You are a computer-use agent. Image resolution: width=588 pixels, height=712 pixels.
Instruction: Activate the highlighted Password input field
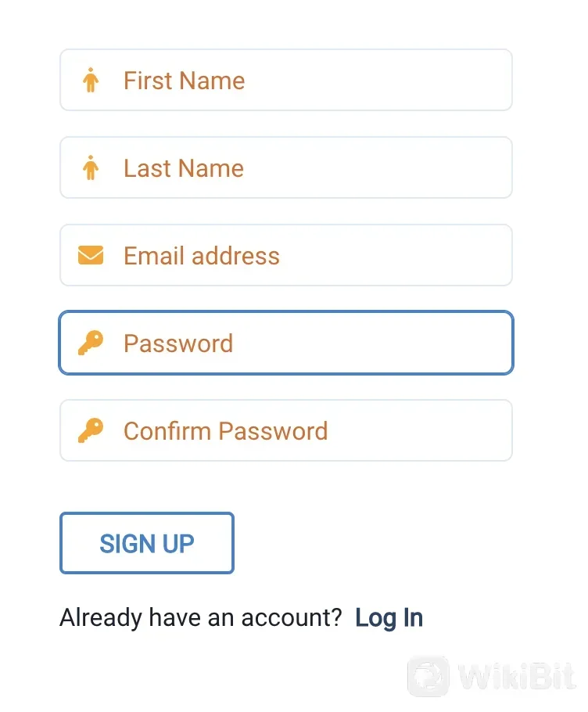pyautogui.click(x=286, y=343)
